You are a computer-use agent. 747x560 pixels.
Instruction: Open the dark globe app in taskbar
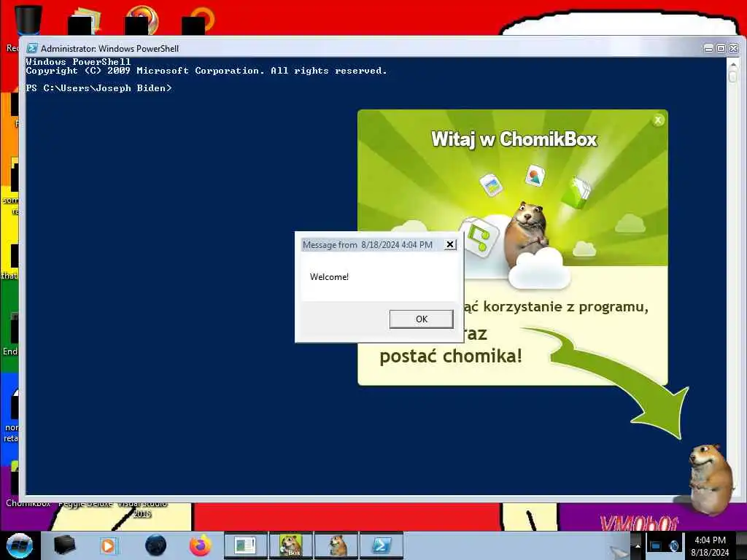point(156,545)
